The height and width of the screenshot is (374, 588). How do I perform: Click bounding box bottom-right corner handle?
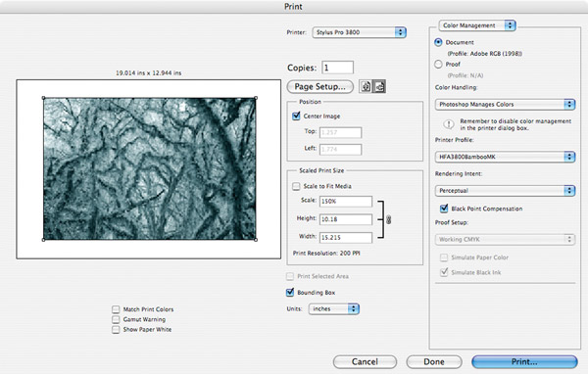[256, 240]
